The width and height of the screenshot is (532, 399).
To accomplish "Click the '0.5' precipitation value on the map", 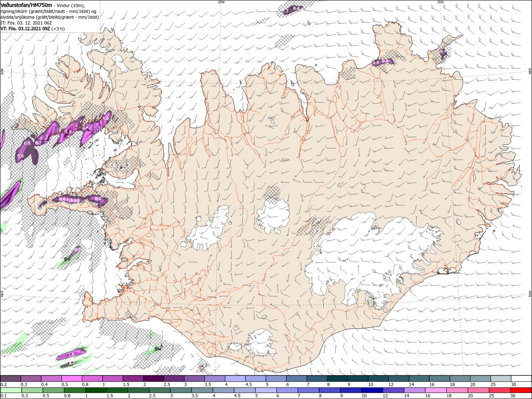I will click(x=27, y=143).
